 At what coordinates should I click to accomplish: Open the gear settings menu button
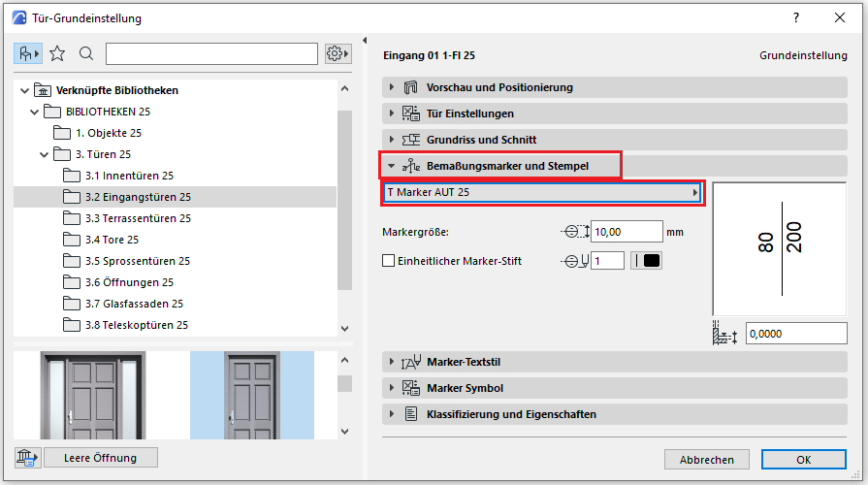coord(338,53)
